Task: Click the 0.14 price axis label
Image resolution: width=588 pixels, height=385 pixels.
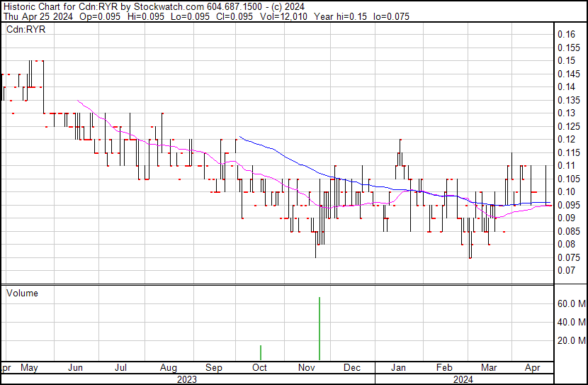Action: [566, 87]
